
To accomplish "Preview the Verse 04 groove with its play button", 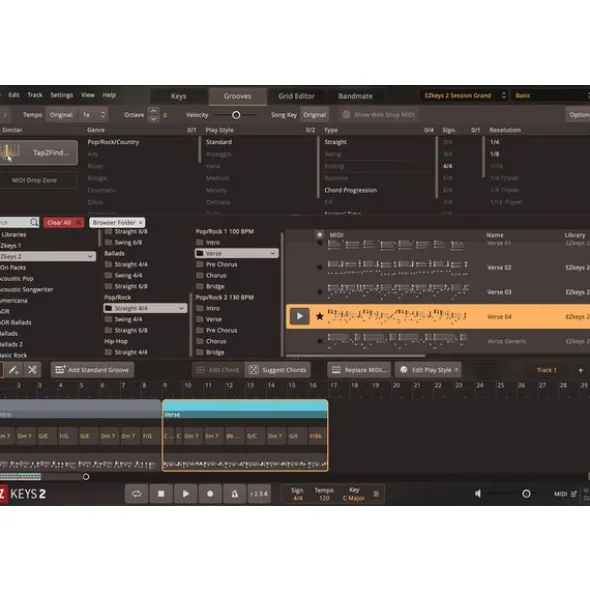I will pyautogui.click(x=299, y=316).
